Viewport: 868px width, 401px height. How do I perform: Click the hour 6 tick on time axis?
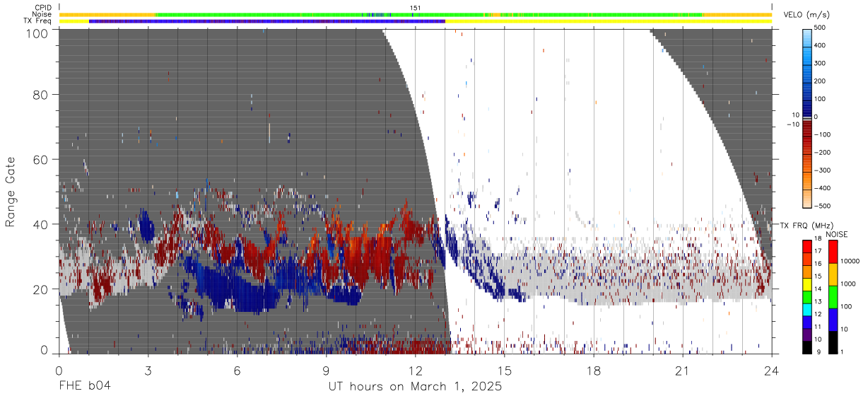pyautogui.click(x=237, y=370)
